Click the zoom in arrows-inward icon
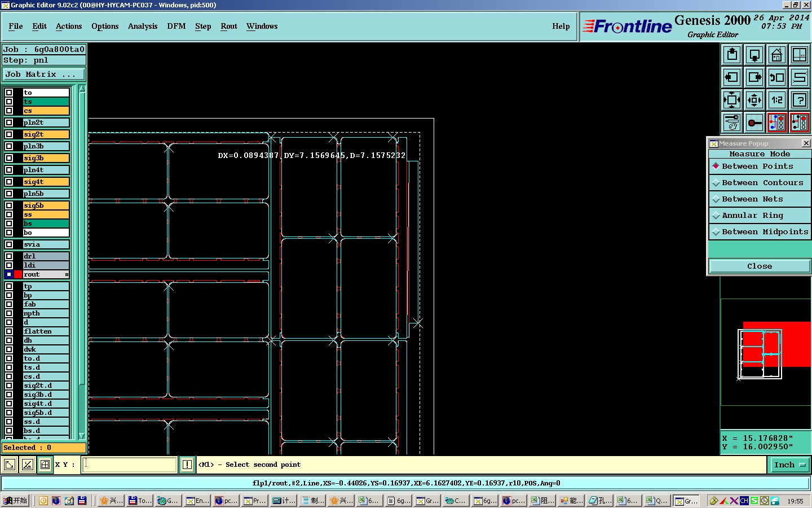The image size is (812, 508). pos(732,100)
